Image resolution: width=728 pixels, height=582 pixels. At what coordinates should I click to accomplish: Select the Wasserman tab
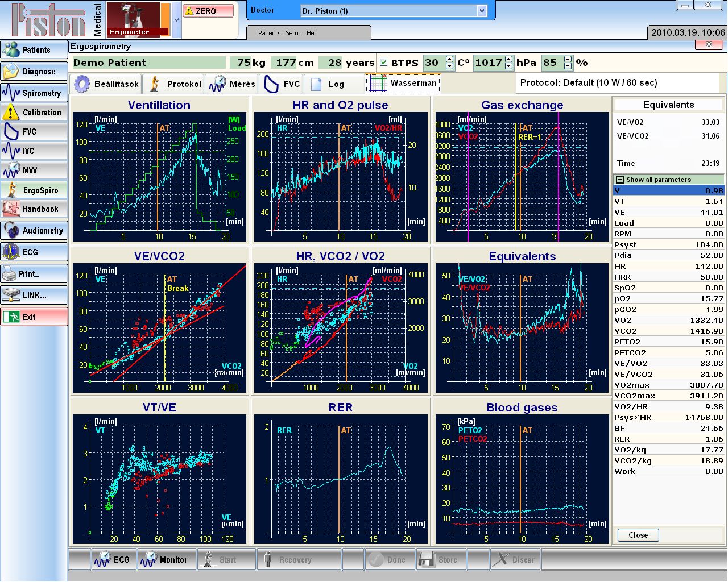[x=403, y=83]
